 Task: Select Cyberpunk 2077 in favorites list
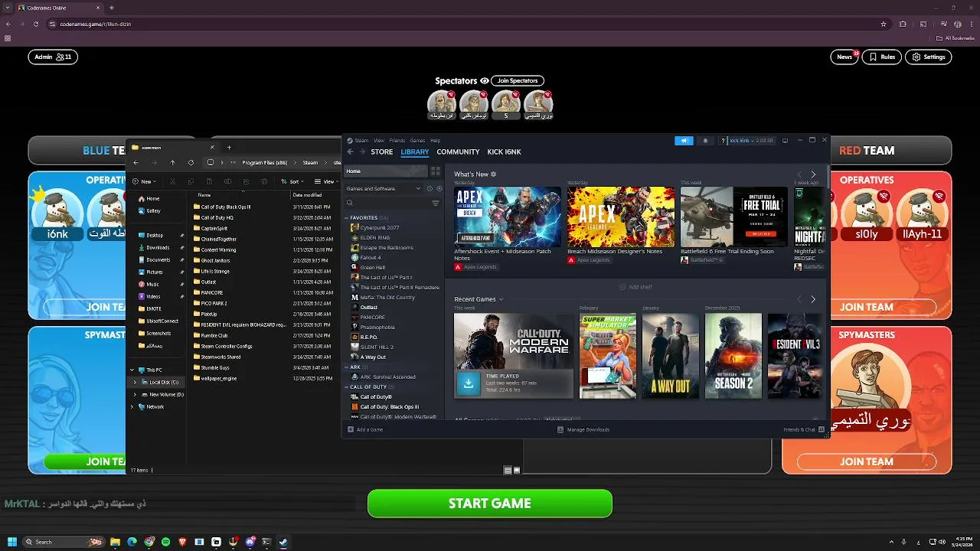pyautogui.click(x=379, y=228)
